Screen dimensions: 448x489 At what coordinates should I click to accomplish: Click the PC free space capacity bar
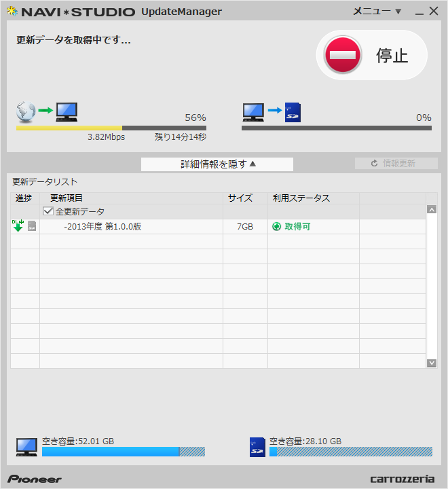click(124, 452)
